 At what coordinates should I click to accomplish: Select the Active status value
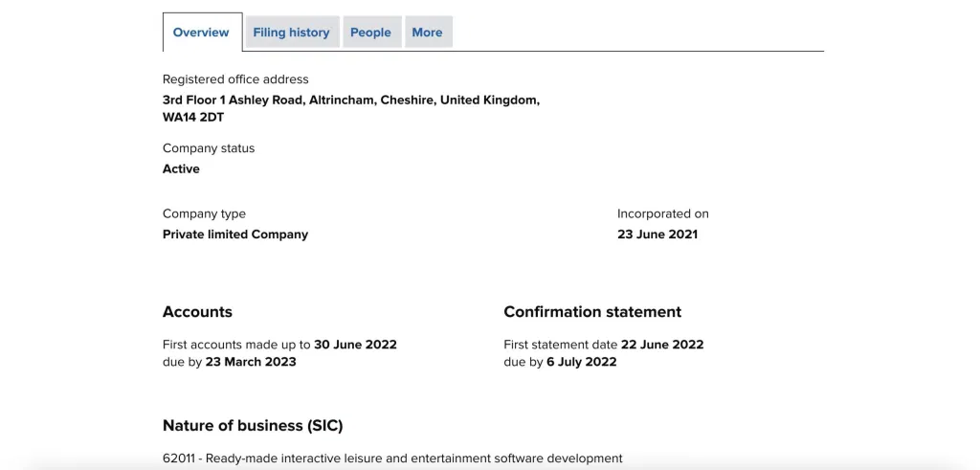click(x=181, y=168)
